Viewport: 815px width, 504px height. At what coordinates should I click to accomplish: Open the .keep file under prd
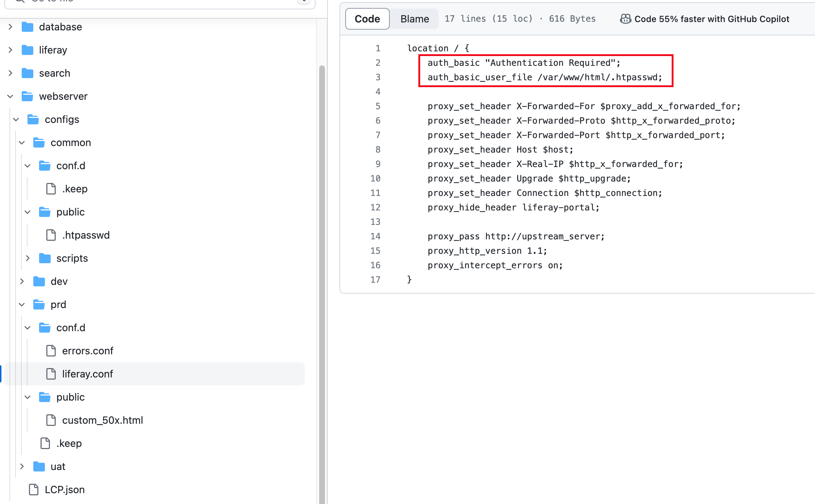(x=69, y=444)
